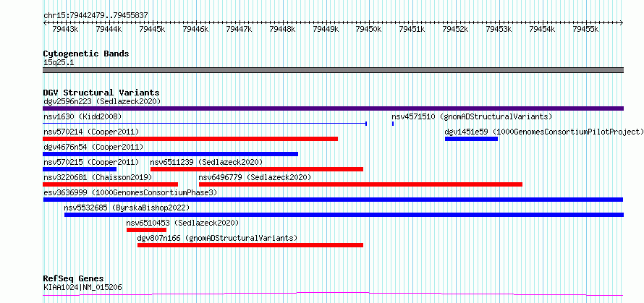644x303 pixels.
Task: Click the 79451k ruler position
Action: [412, 29]
